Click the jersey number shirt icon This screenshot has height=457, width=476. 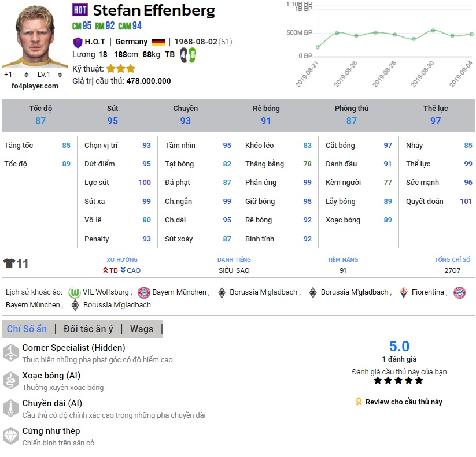(10, 264)
